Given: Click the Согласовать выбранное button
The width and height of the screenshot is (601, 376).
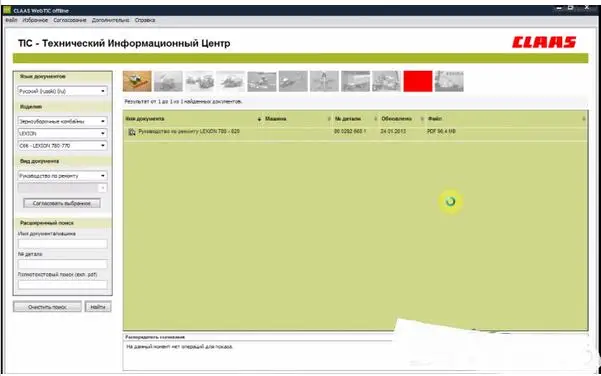Looking at the screenshot, I should 62,203.
